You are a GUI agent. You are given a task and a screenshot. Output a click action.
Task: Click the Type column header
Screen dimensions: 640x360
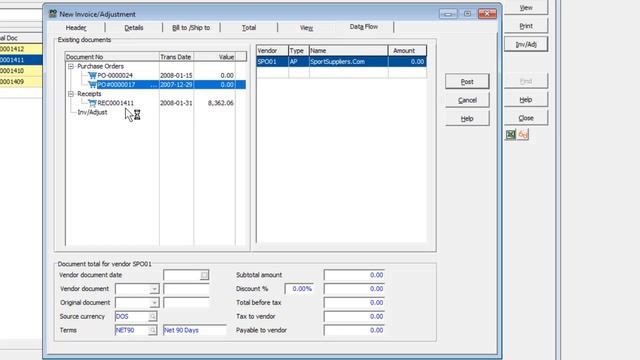[299, 51]
